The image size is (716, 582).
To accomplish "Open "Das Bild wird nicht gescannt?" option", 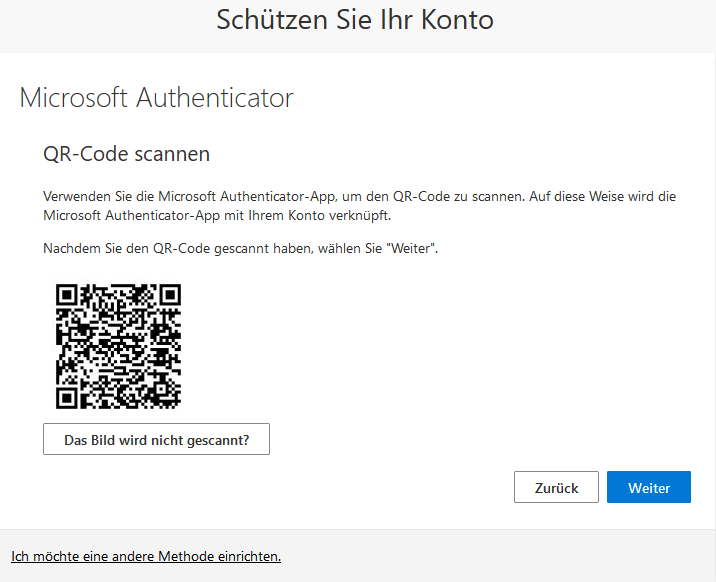I will 157,439.
